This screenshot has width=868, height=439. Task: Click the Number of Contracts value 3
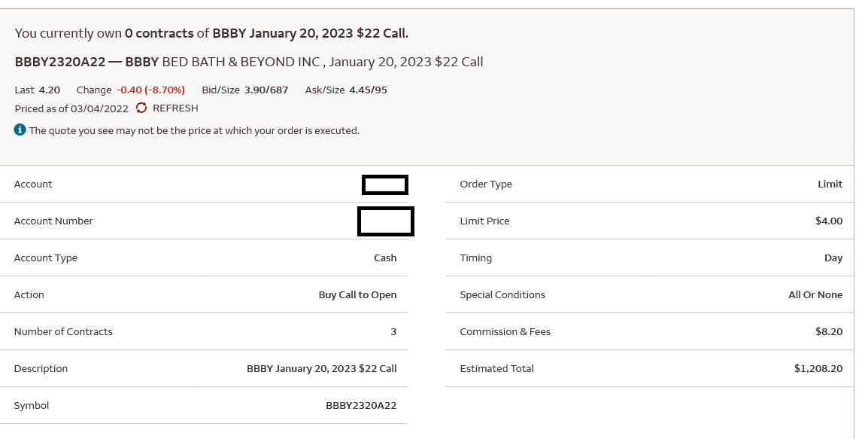point(393,331)
